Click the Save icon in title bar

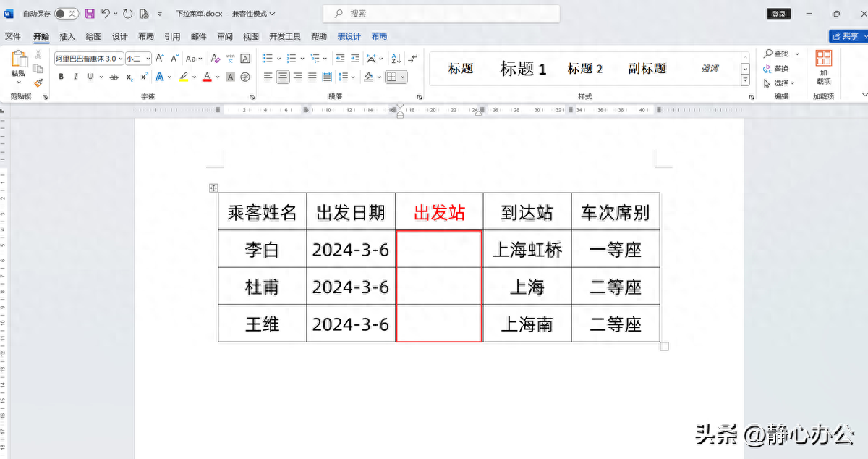[x=90, y=14]
